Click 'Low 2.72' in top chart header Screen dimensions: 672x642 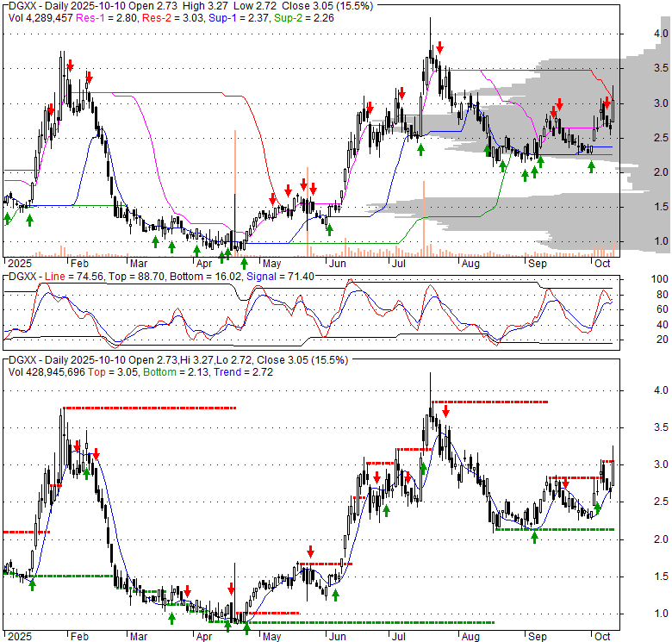(x=254, y=6)
